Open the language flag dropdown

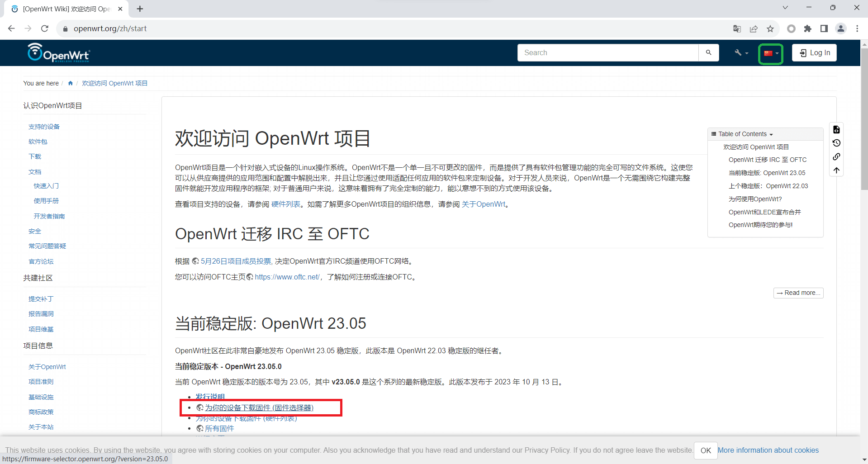point(771,53)
